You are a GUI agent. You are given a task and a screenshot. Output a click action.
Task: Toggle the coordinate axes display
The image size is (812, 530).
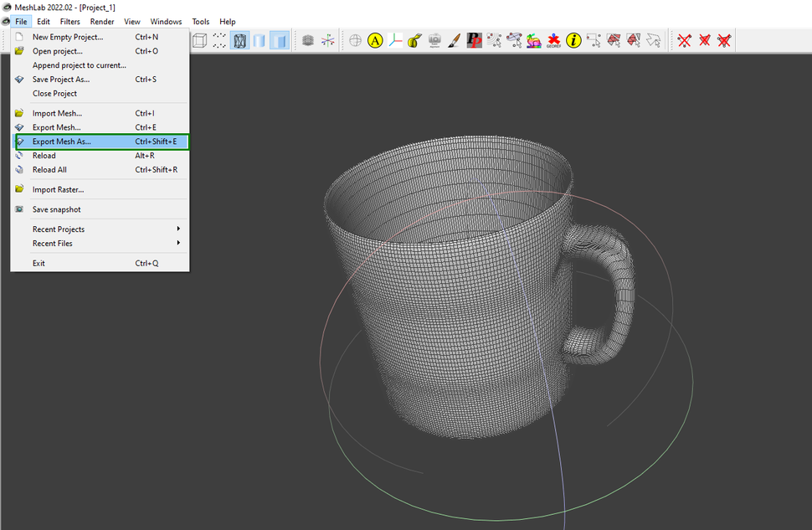tap(395, 39)
